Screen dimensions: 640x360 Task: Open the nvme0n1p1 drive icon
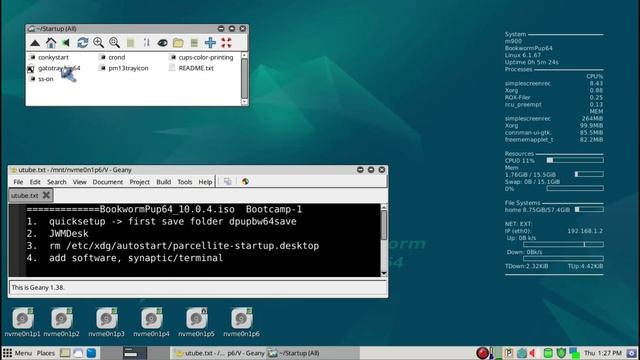click(22, 322)
